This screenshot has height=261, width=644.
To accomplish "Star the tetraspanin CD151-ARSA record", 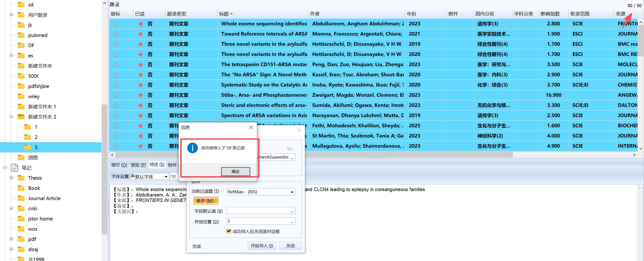I will 116,65.
